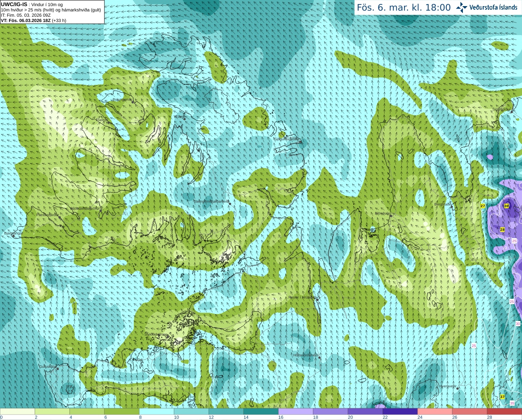
Task: Click the yellow gust maximum marker '28'
Action: 502,230
